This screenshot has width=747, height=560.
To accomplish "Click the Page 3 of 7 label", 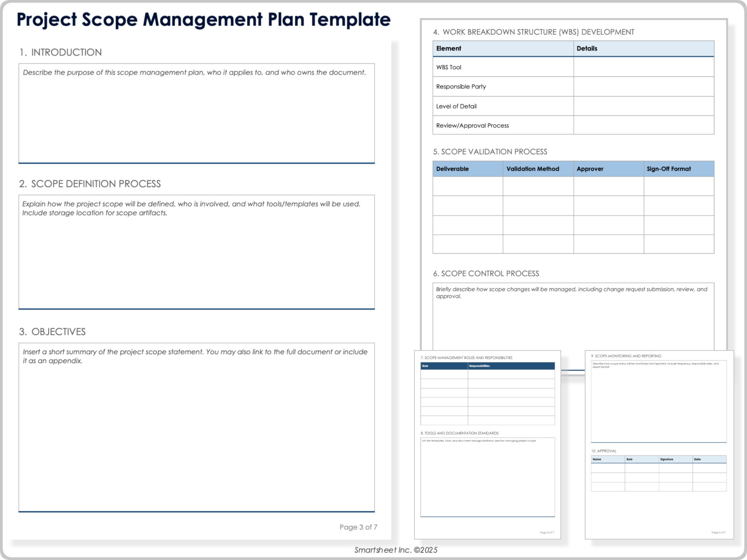I will [358, 527].
